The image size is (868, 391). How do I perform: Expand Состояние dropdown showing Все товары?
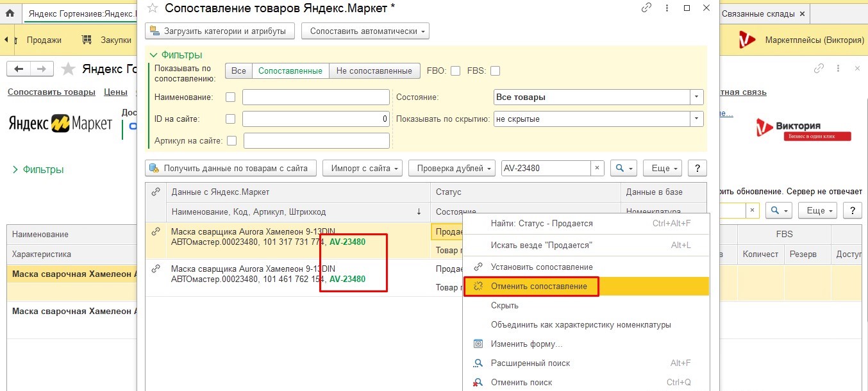pos(697,97)
